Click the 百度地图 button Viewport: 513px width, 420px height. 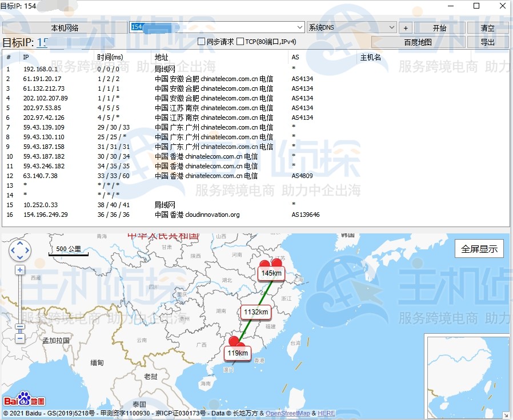click(418, 42)
